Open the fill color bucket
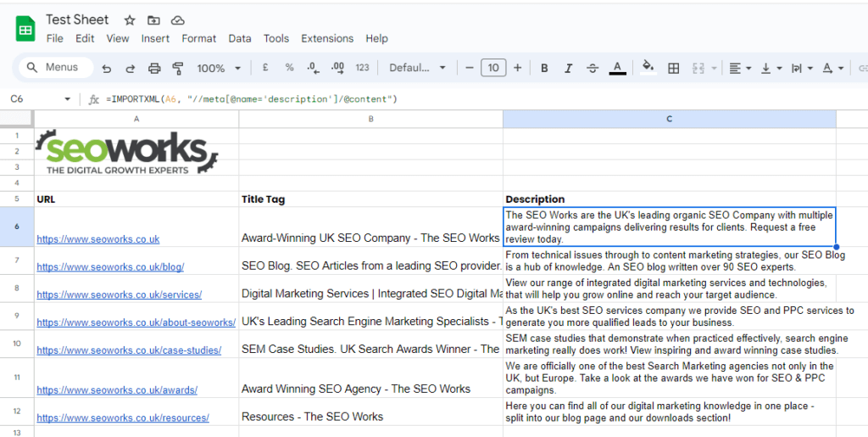This screenshot has height=437, width=868. tap(648, 68)
